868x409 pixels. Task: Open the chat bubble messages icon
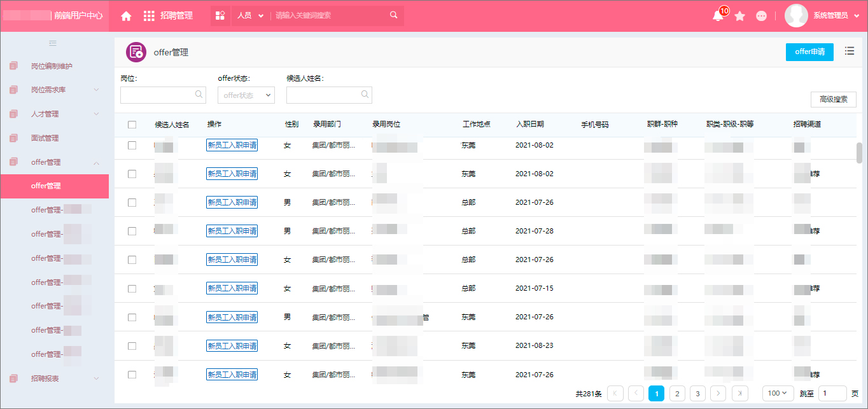coord(761,16)
